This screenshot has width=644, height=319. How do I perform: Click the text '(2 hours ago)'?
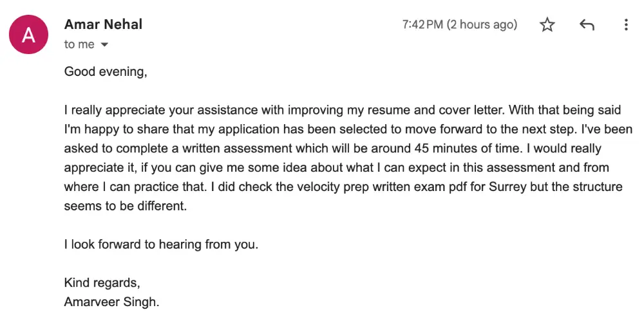482,25
